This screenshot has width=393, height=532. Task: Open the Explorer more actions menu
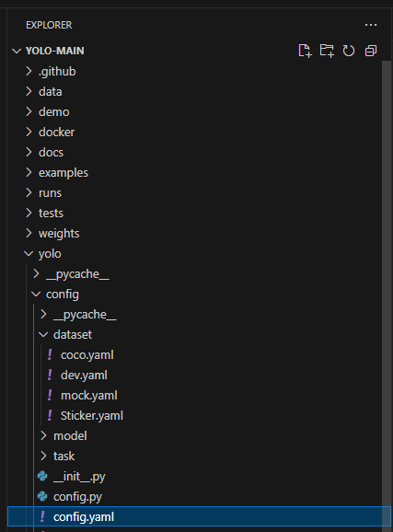tap(371, 25)
